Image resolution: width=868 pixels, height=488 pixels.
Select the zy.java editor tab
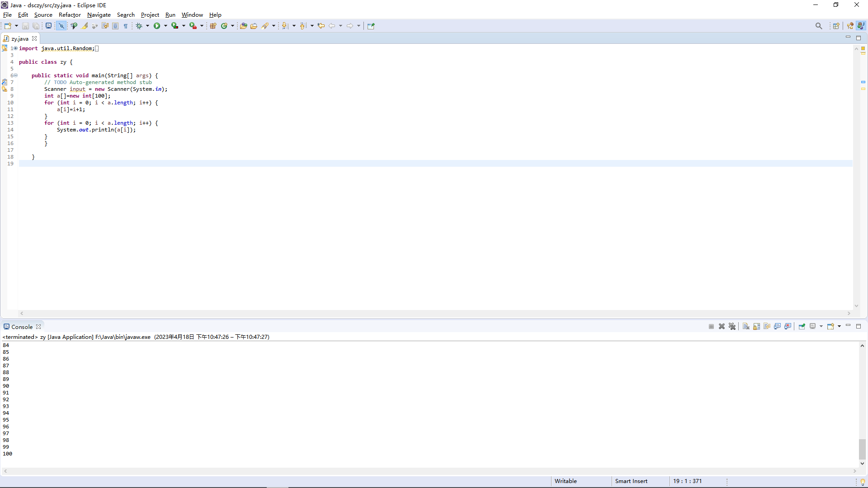pos(19,38)
